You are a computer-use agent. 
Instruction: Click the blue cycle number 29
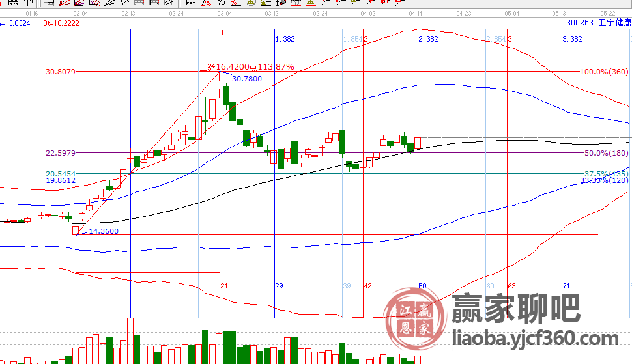click(x=280, y=286)
